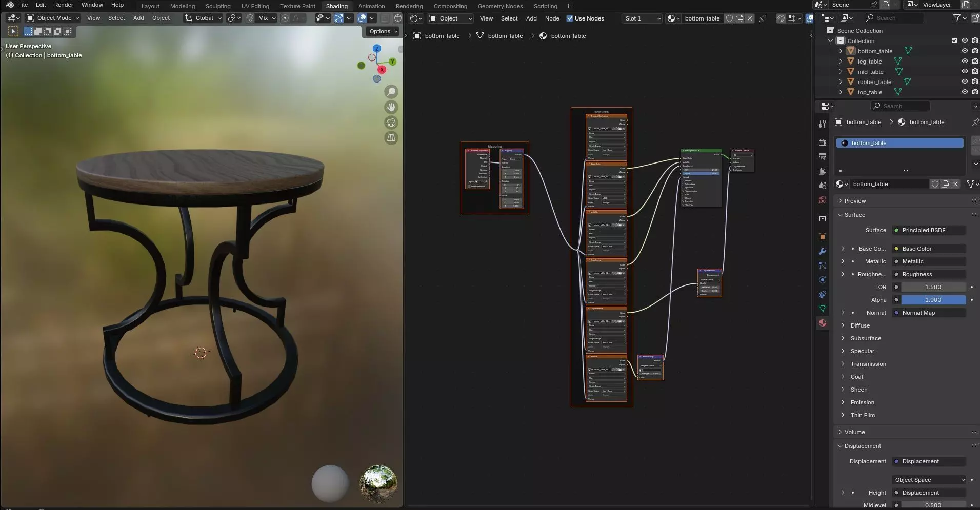The image size is (980, 510).
Task: Open the Particles properties tab icon
Action: 823,266
